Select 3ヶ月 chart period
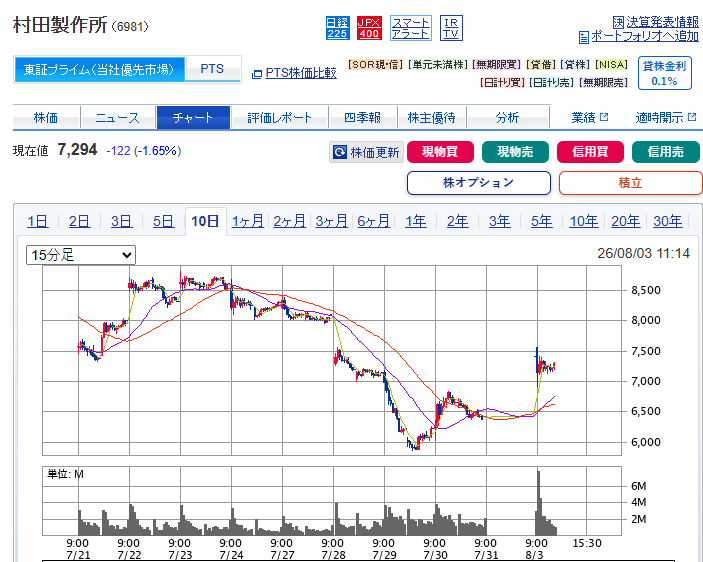This screenshot has width=703, height=562. pyautogui.click(x=331, y=221)
